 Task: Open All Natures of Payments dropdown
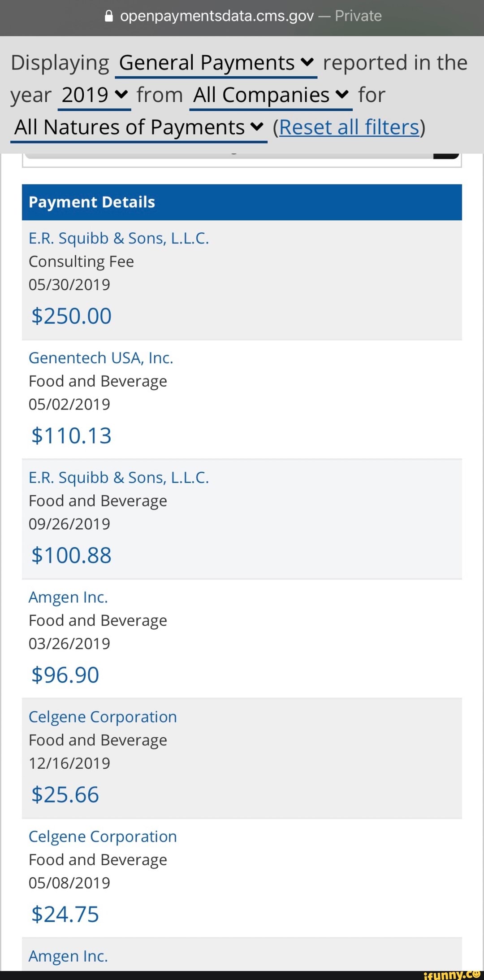pos(138,128)
